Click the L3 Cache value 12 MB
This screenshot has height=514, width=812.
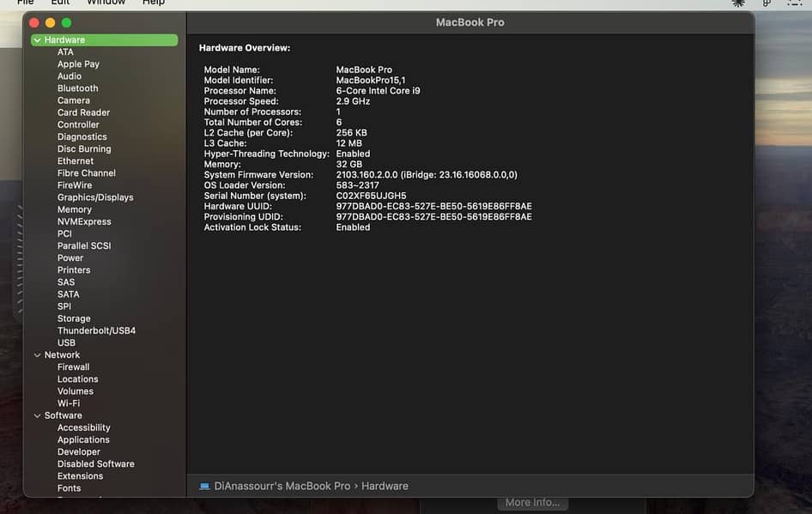pos(349,143)
